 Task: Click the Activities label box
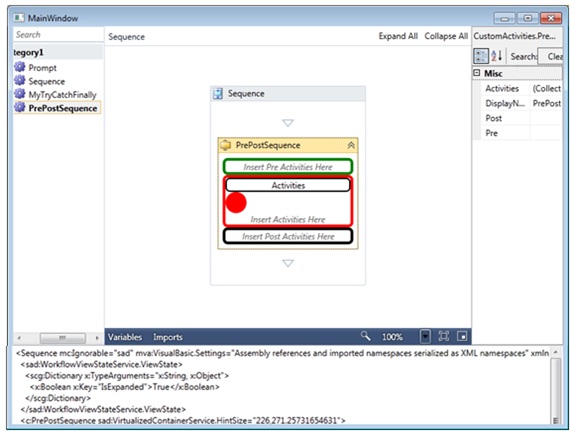tap(288, 185)
